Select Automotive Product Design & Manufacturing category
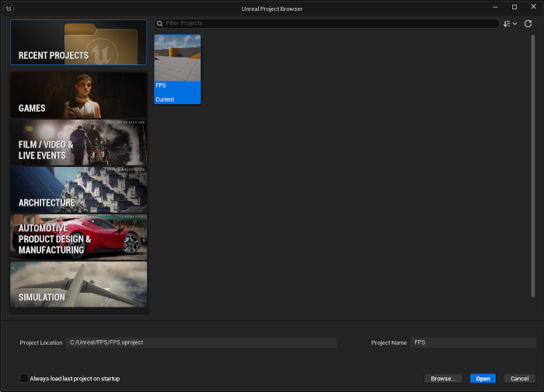Viewport: 544px width, 392px height. [78, 237]
